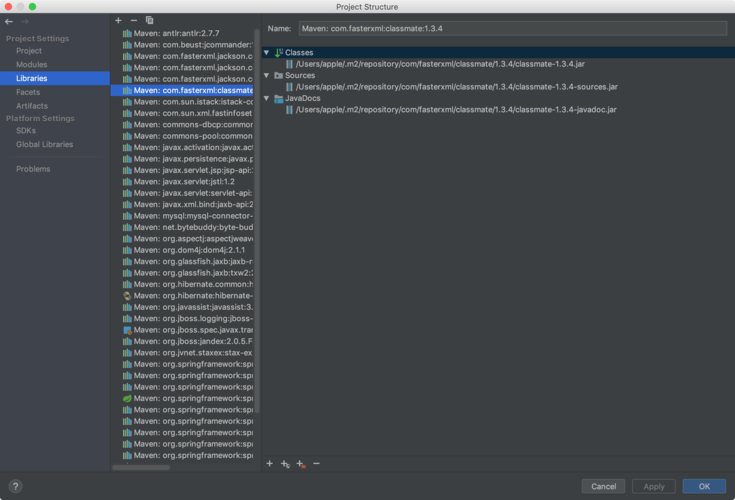Copy the selected library
Viewport: 735px width, 500px height.
click(150, 20)
